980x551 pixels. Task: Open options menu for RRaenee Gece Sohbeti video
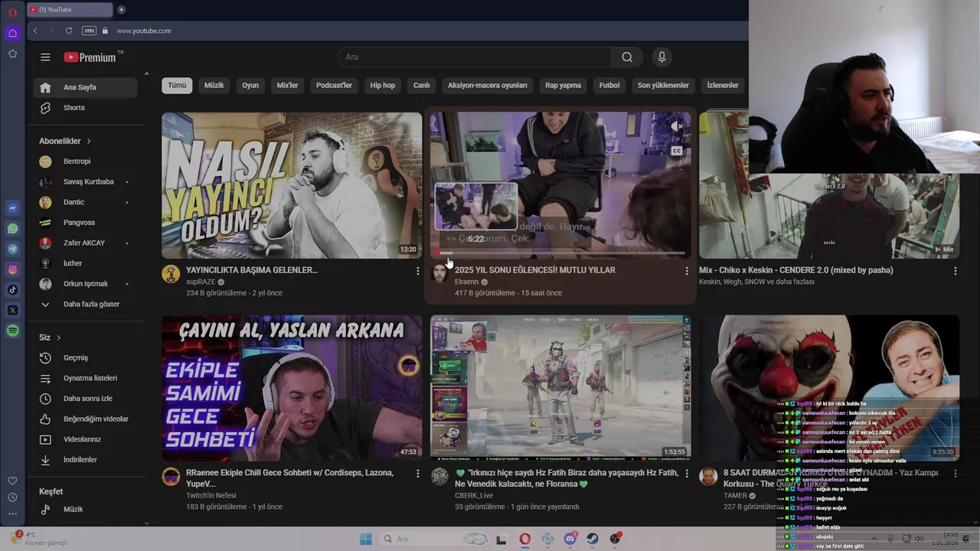(x=417, y=474)
